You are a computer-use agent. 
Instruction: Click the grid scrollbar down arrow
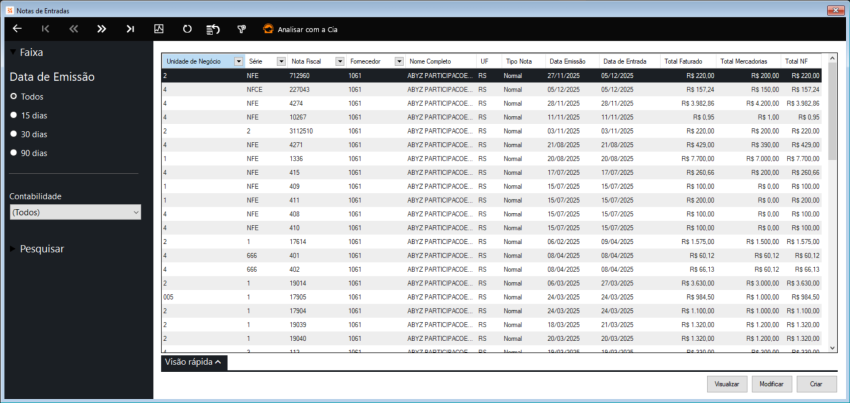pos(833,347)
